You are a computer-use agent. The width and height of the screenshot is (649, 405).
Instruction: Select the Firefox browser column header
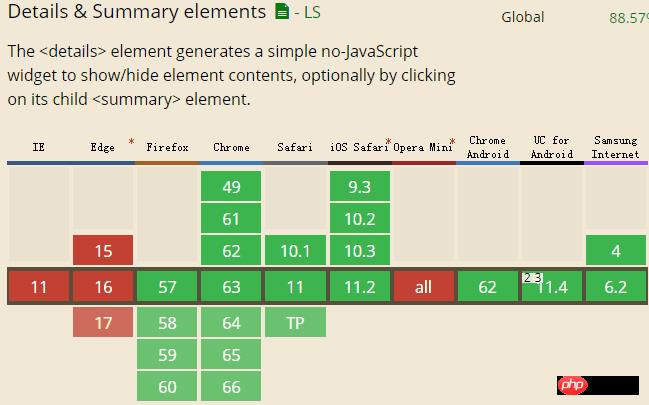[167, 148]
